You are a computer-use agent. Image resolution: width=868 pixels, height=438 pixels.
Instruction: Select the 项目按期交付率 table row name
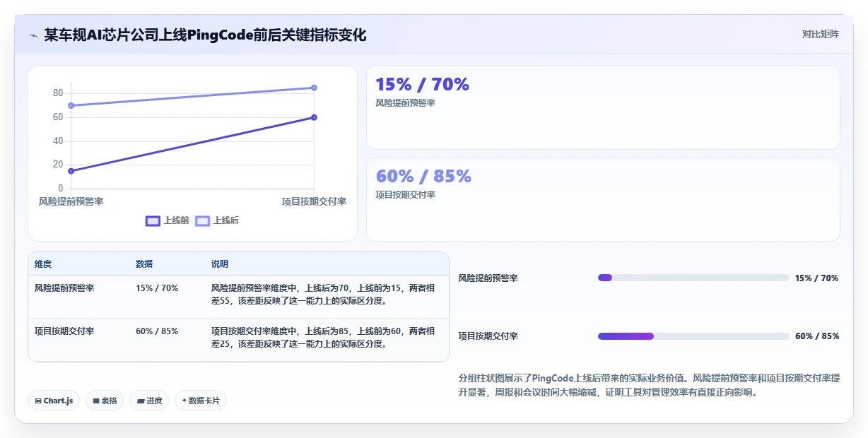[64, 331]
